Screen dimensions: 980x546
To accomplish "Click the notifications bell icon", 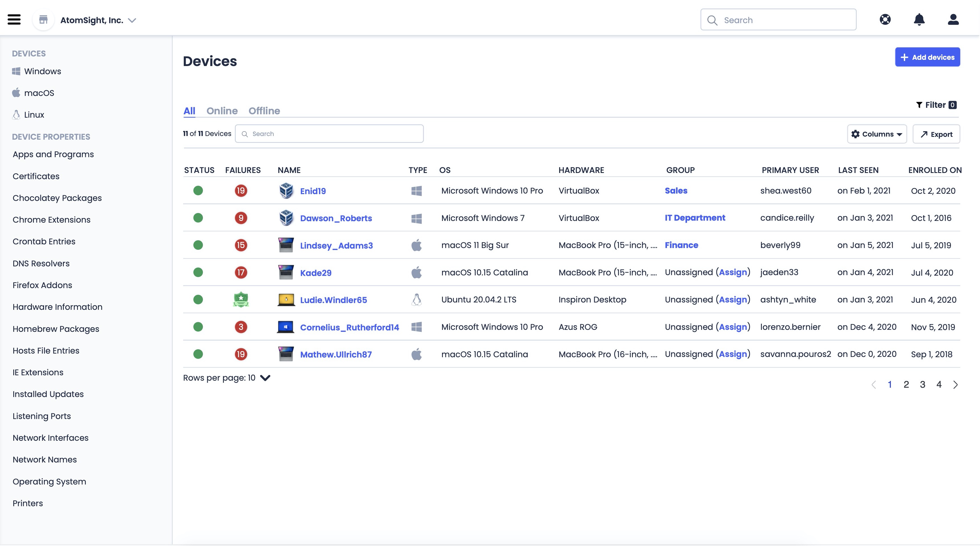I will (919, 19).
